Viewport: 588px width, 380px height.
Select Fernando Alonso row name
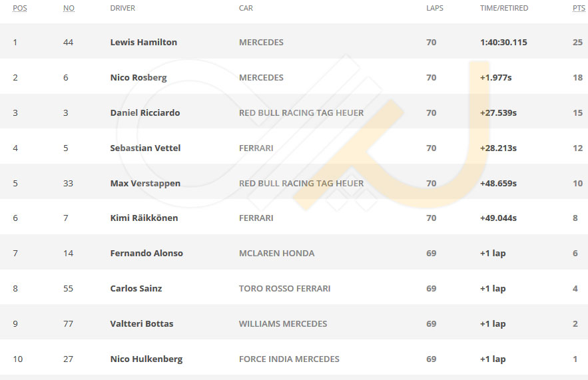click(147, 254)
